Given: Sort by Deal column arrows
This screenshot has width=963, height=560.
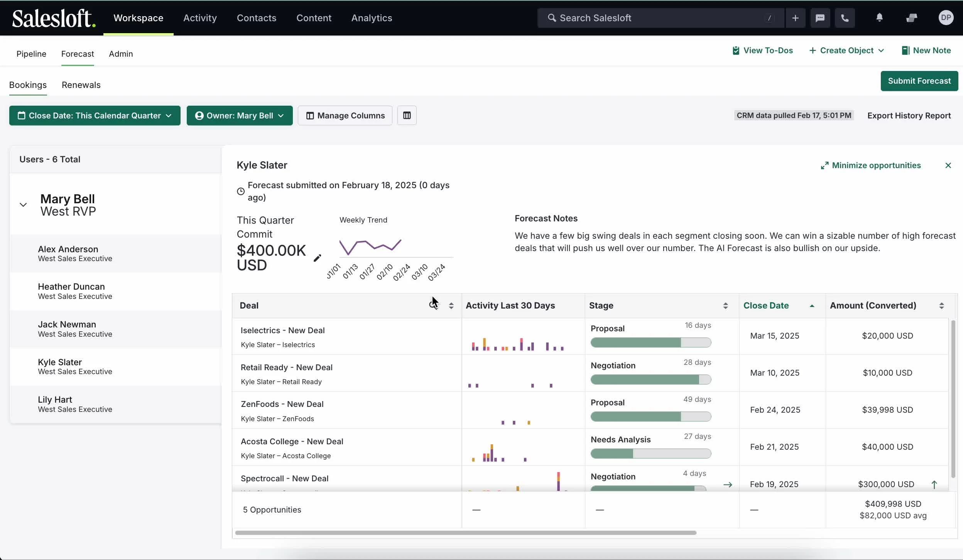Looking at the screenshot, I should [x=451, y=306].
